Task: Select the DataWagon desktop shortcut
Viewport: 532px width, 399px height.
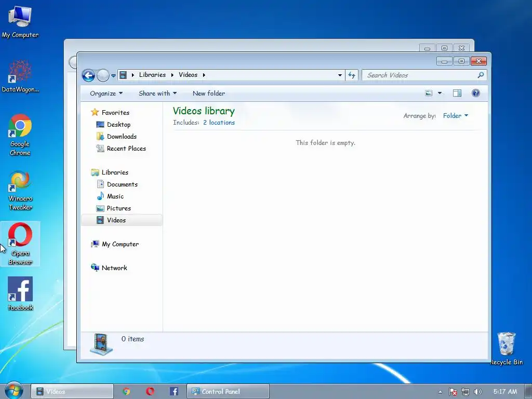Action: (20, 77)
